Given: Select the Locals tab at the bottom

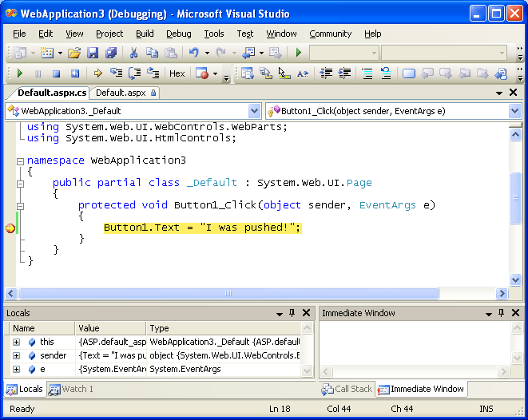Looking at the screenshot, I should (x=25, y=390).
